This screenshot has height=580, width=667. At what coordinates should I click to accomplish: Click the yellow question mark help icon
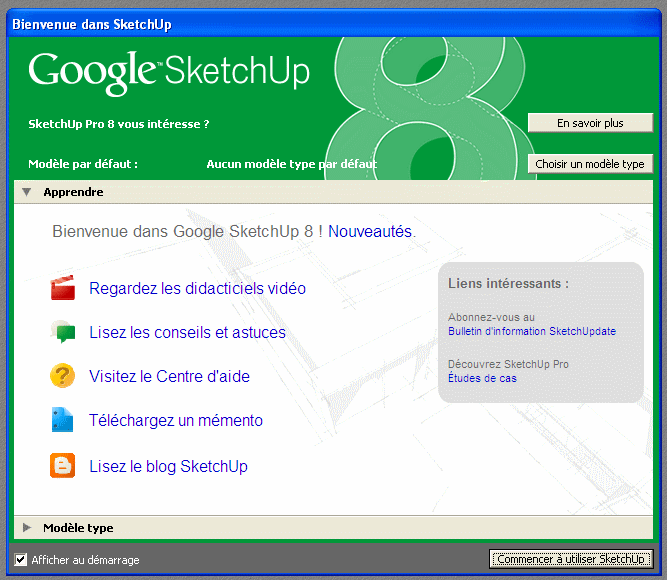(x=63, y=376)
